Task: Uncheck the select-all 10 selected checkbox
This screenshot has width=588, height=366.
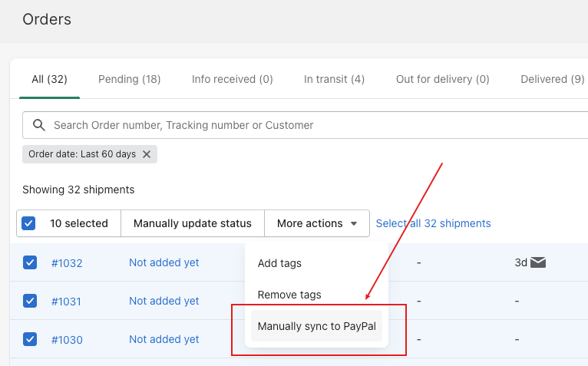Action: [28, 223]
